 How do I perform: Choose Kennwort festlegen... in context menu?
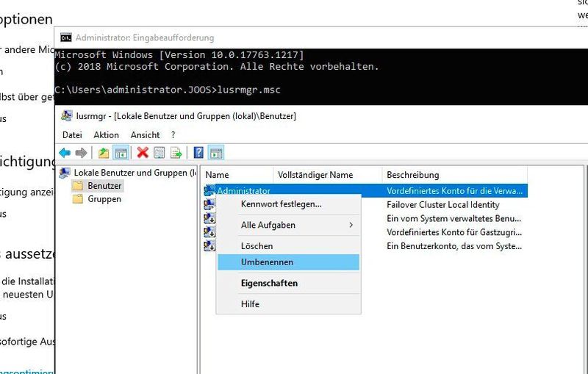[x=288, y=204]
